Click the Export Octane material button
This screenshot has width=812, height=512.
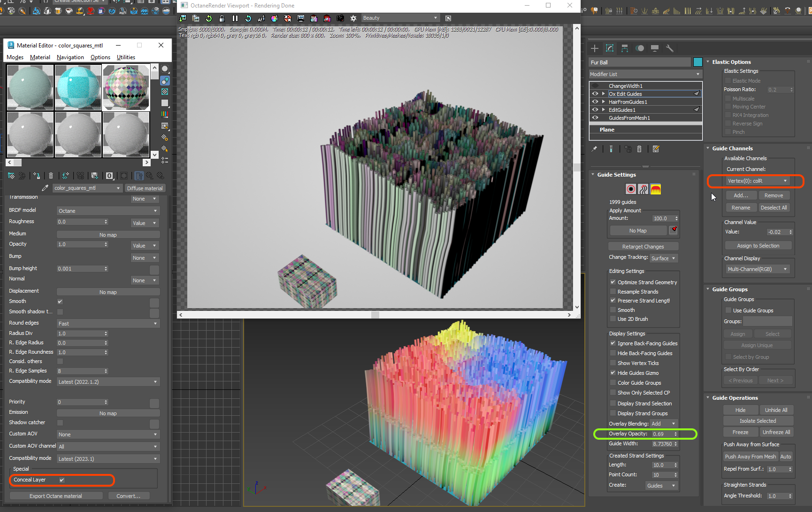[x=56, y=496]
